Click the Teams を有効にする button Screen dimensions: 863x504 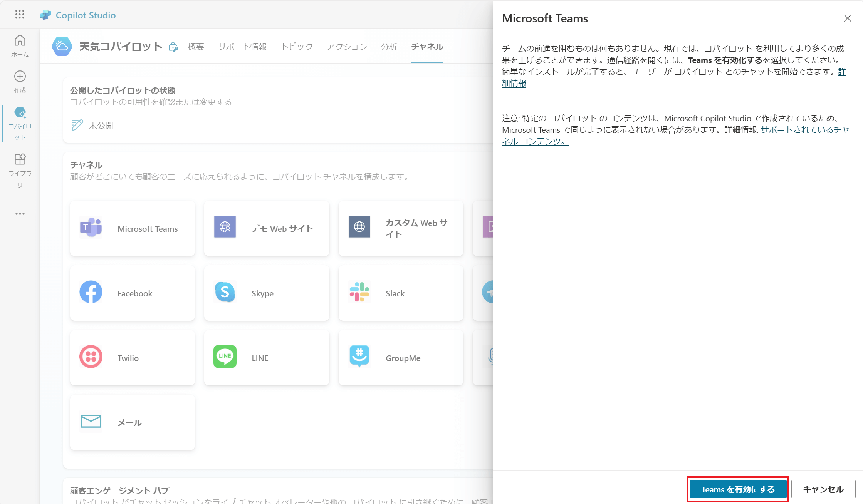[738, 489]
